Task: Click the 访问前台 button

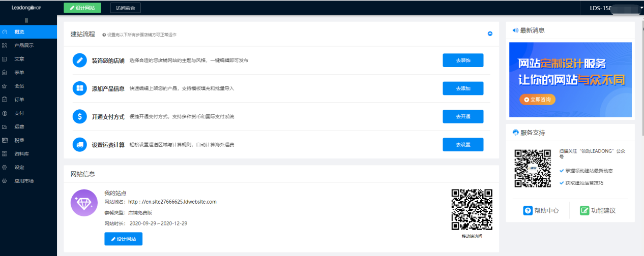Action: pos(126,8)
